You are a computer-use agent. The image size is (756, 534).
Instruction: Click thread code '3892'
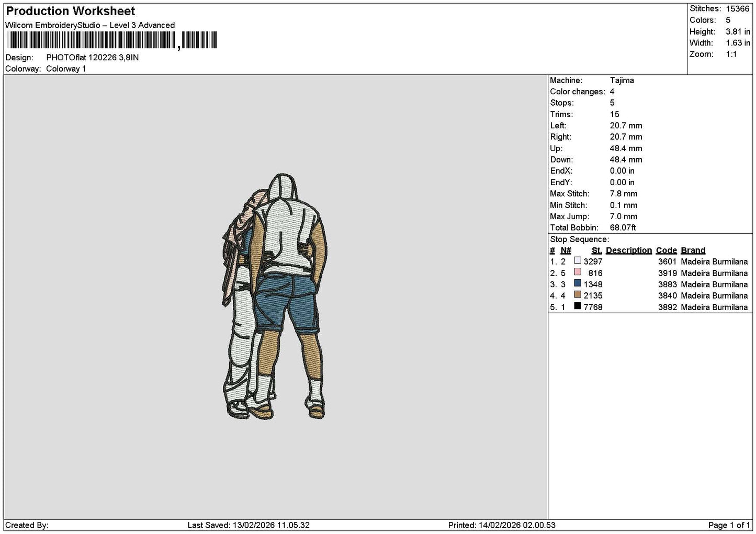tap(668, 308)
